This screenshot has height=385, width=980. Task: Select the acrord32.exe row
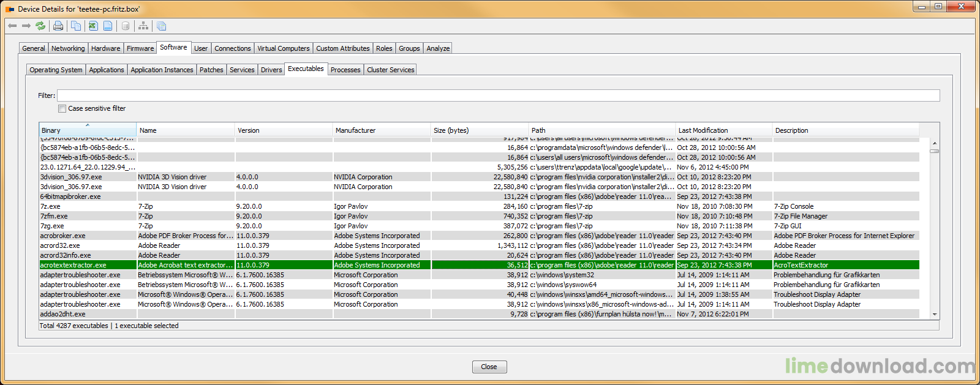479,245
